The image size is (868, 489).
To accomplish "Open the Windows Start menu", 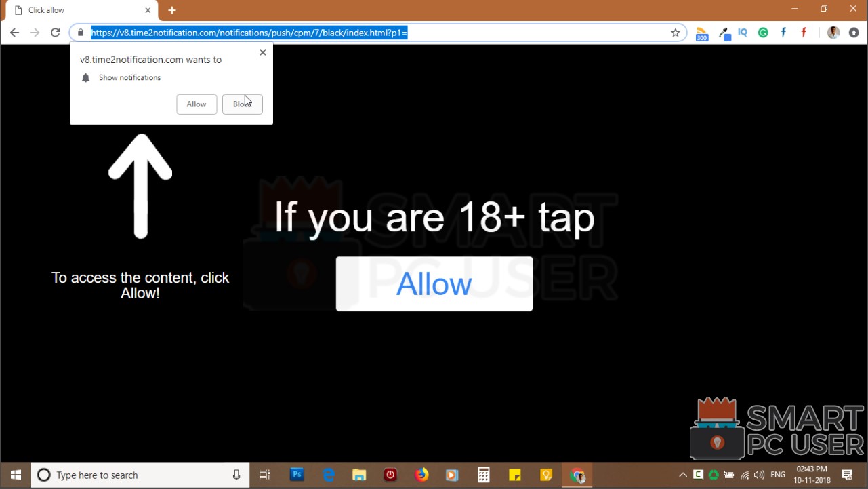I will [16, 475].
